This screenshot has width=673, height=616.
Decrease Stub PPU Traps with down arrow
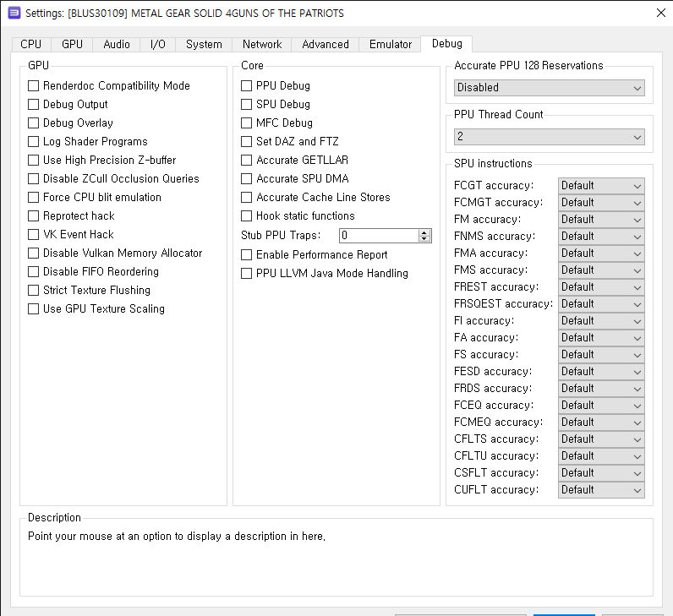click(424, 238)
